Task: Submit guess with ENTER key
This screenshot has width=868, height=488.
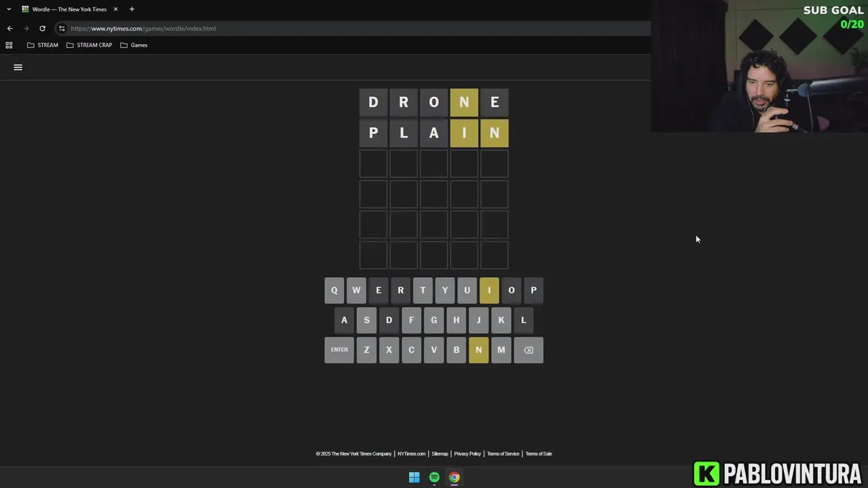Action: click(x=339, y=350)
